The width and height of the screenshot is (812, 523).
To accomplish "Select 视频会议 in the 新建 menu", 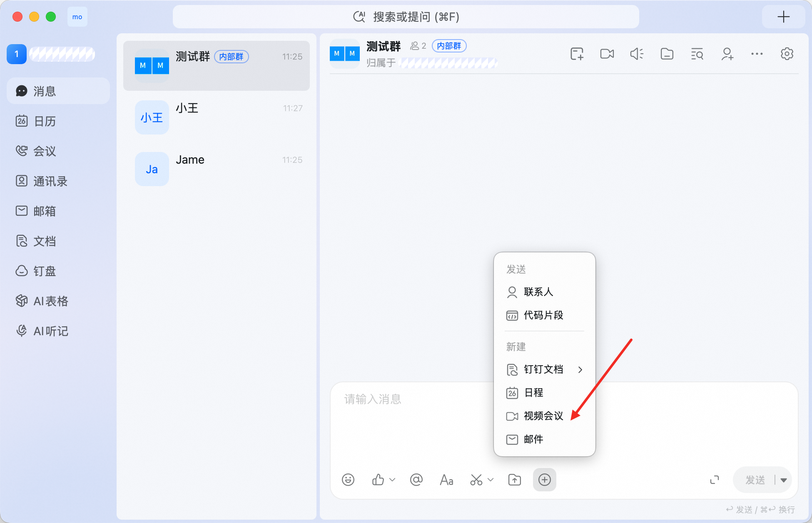I will (x=545, y=416).
